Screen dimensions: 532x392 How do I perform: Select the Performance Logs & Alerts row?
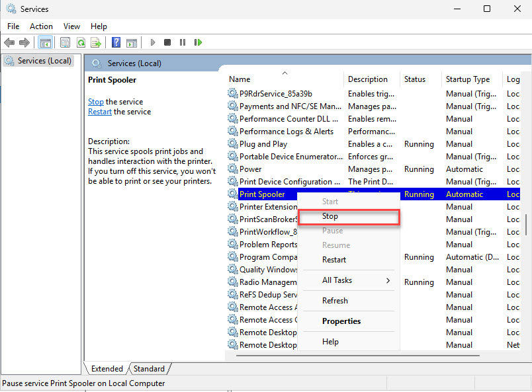pos(373,132)
